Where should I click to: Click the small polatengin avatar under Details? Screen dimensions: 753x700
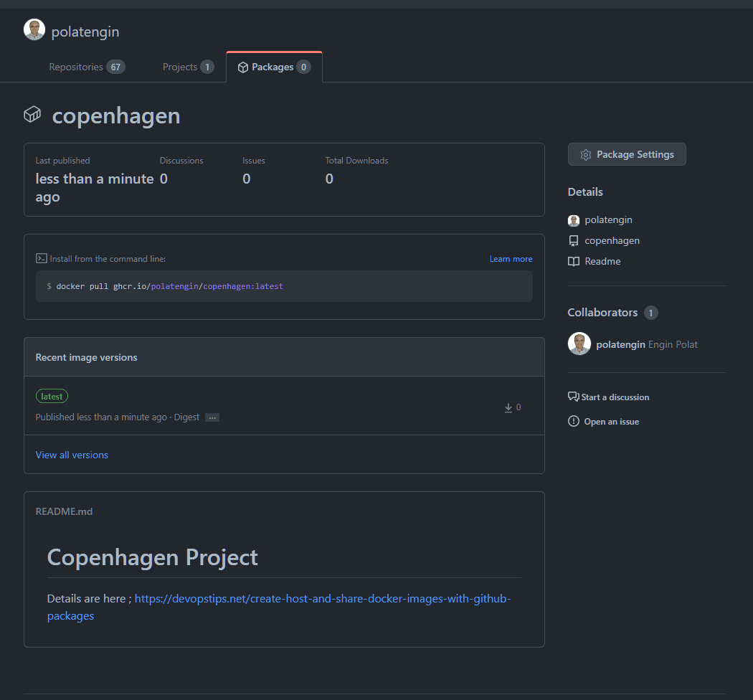click(x=574, y=220)
